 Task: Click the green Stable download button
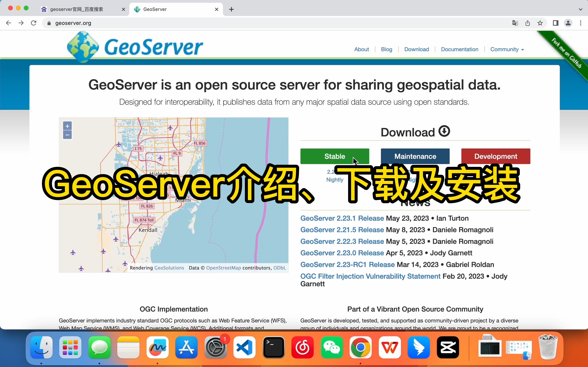coord(334,156)
